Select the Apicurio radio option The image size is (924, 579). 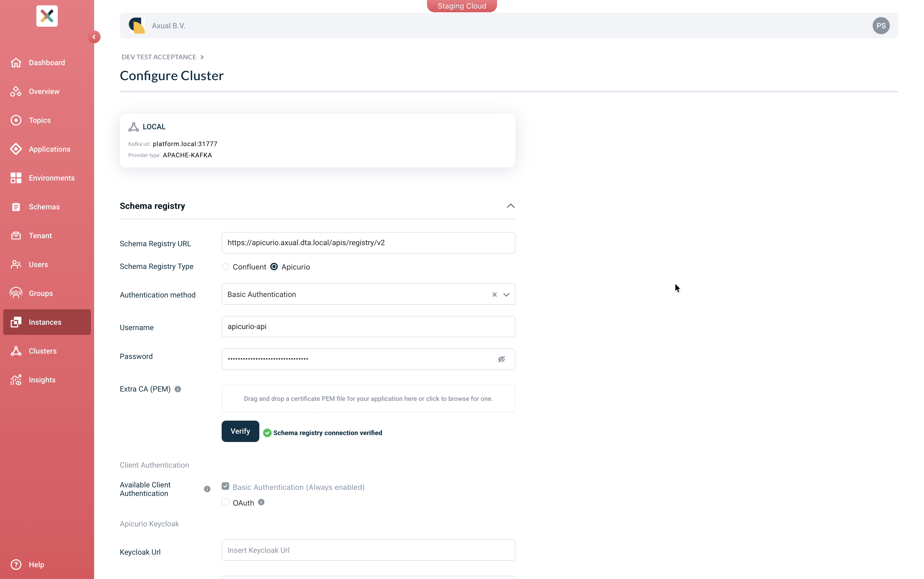point(274,267)
